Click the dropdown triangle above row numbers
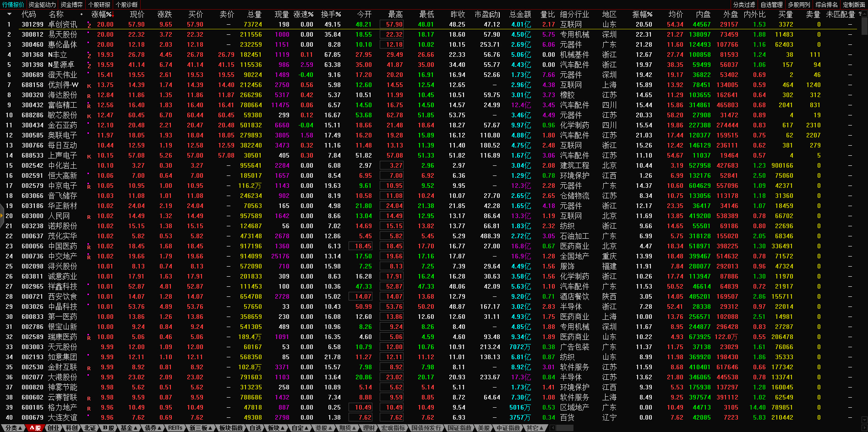 click(9, 14)
